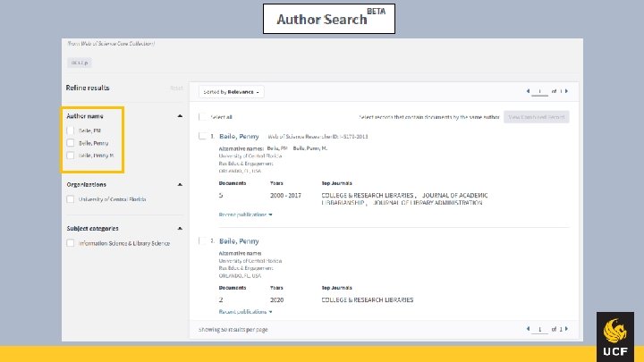The image size is (644, 362).
Task: Tick University of Central Florida organization checkbox
Action: 71,199
